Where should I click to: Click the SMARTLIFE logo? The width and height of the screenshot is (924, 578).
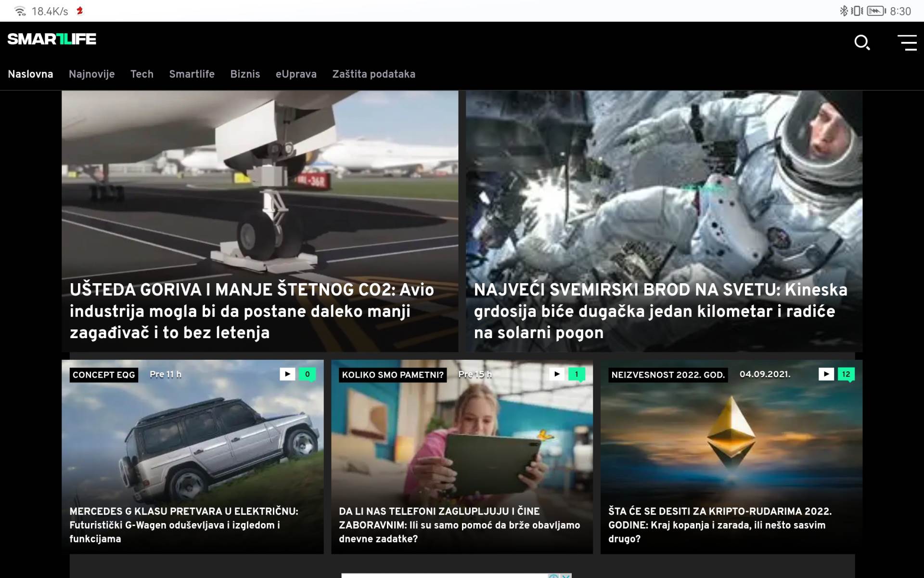click(51, 39)
